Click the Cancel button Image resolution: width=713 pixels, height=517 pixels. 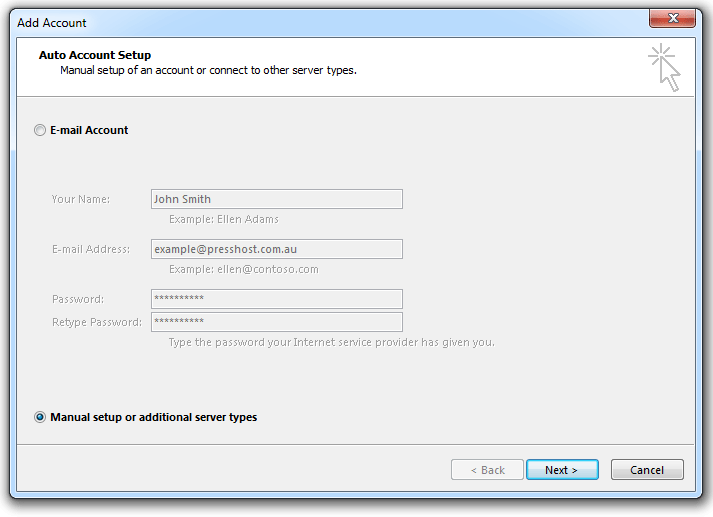647,470
